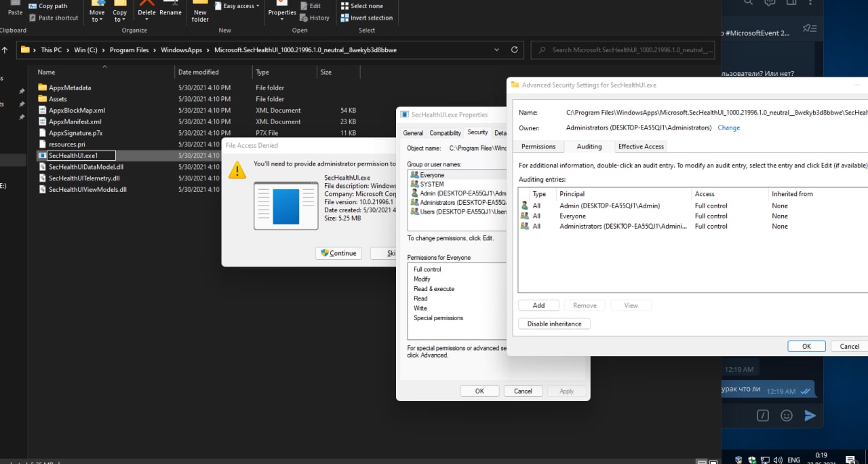
Task: Expand the chevron after This PC breadcrumb
Action: (68, 50)
